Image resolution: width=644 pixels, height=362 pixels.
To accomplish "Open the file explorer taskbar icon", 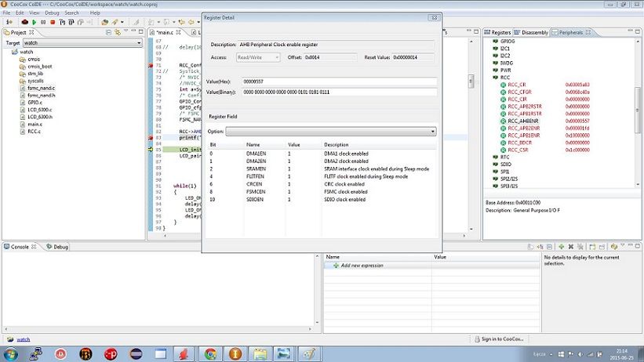I will (x=260, y=354).
